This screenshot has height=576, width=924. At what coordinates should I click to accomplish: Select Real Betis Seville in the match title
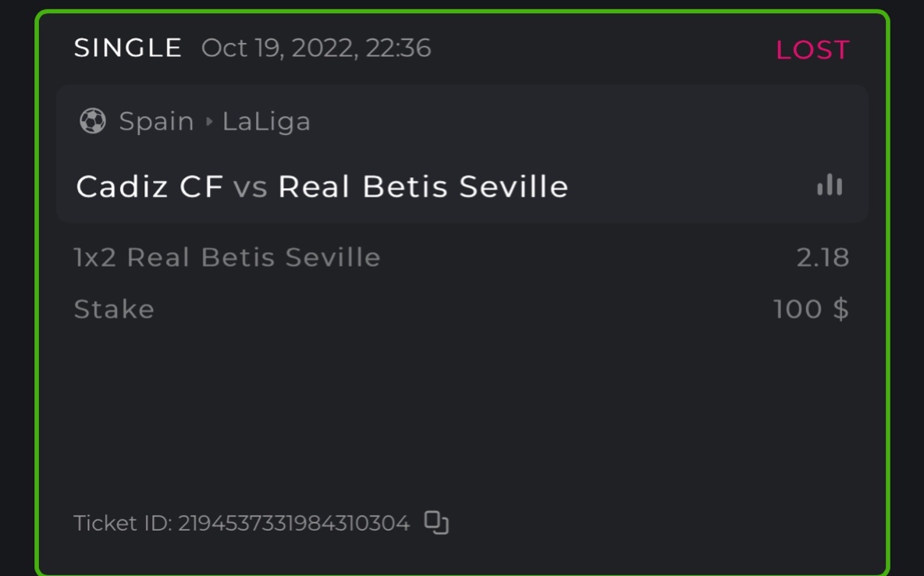pyautogui.click(x=423, y=187)
